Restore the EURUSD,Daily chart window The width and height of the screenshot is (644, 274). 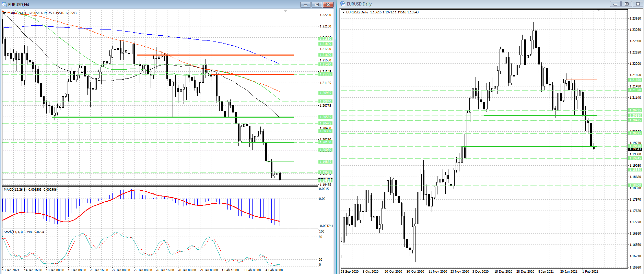point(627,4)
